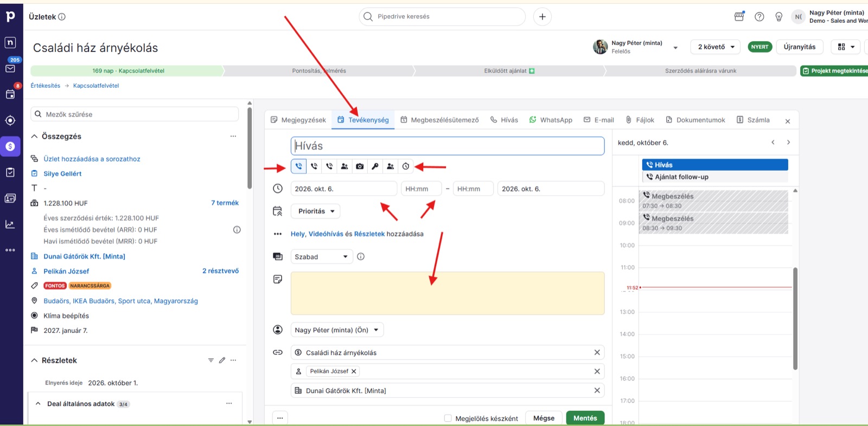Open the Marketplace icon in top bar
The image size is (868, 426).
point(739,17)
